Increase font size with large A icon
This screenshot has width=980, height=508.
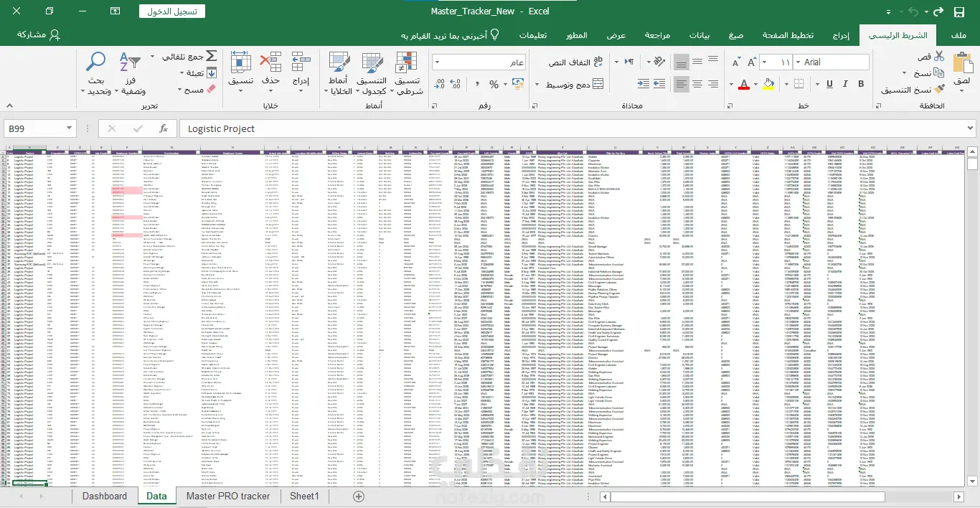point(751,62)
